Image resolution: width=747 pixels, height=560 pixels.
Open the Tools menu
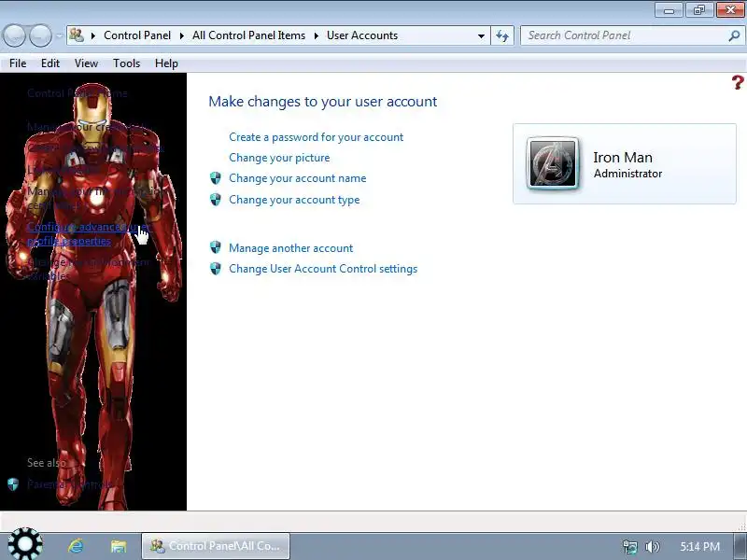tap(126, 63)
